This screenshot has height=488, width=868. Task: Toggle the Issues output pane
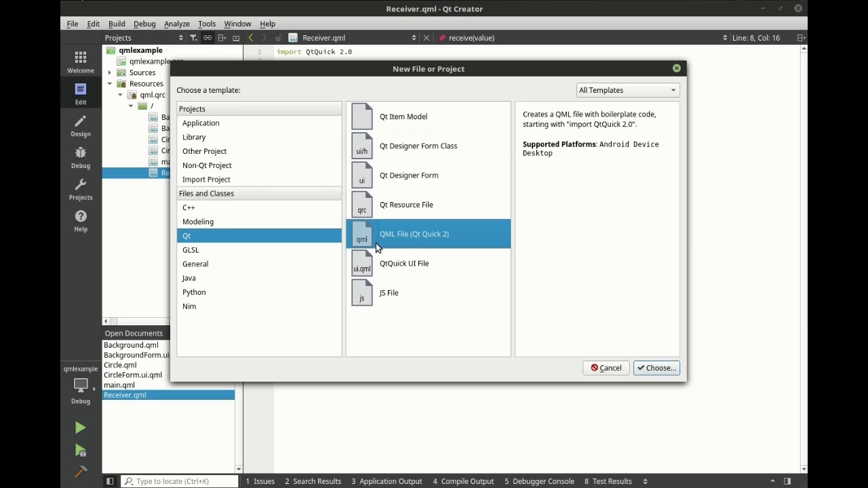[260, 481]
